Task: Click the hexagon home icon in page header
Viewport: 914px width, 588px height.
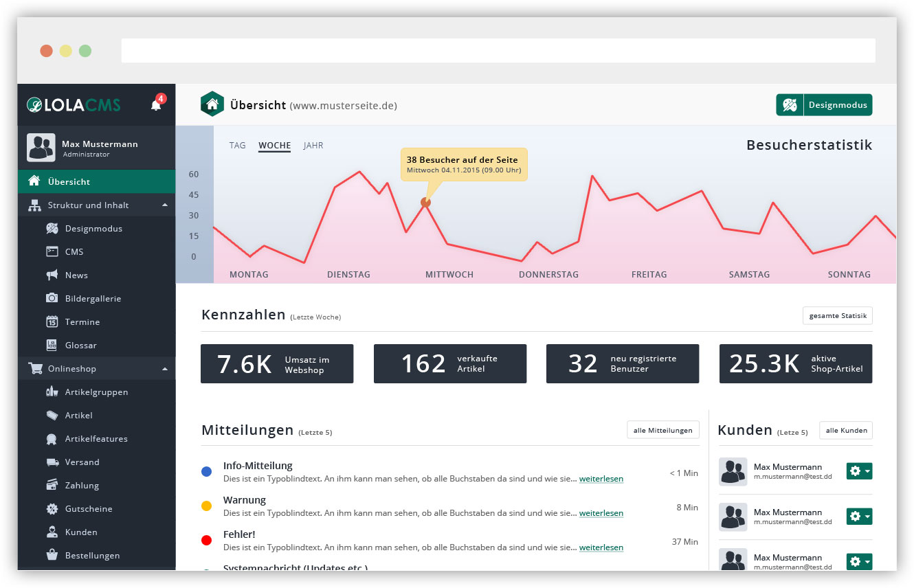Action: pyautogui.click(x=212, y=105)
